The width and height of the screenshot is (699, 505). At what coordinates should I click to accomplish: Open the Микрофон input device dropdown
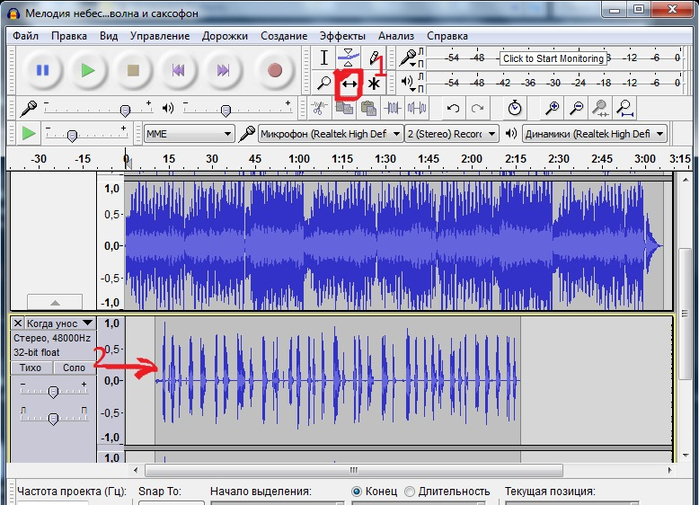coord(330,134)
